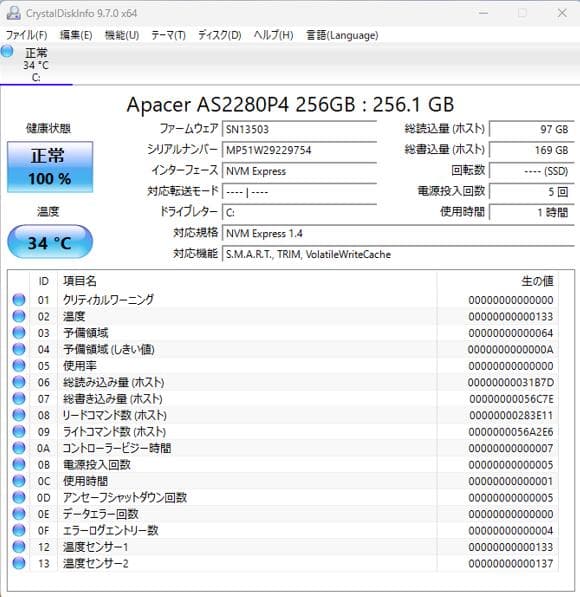
Task: Click raw value 0000000056C7E
Action: pos(511,399)
